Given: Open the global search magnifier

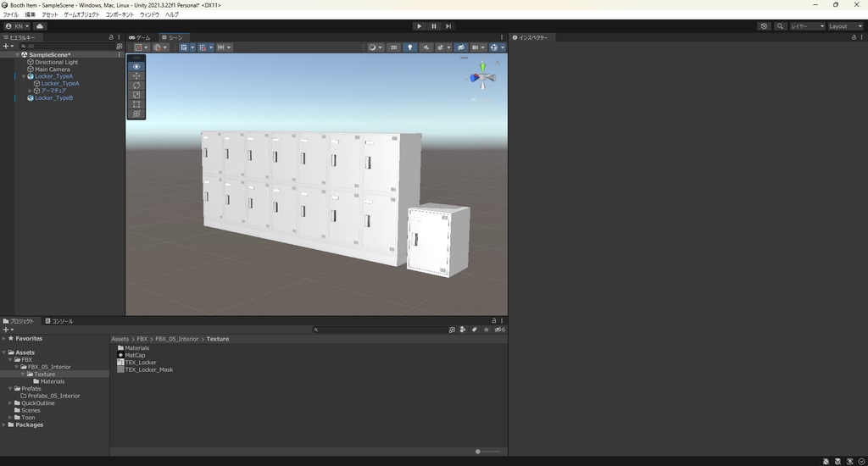Looking at the screenshot, I should (780, 26).
